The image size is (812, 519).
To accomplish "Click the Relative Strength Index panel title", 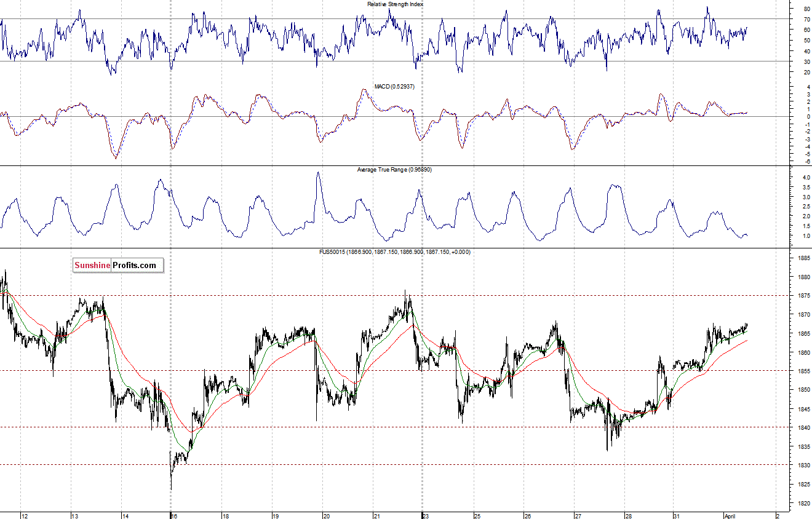I will pos(395,4).
